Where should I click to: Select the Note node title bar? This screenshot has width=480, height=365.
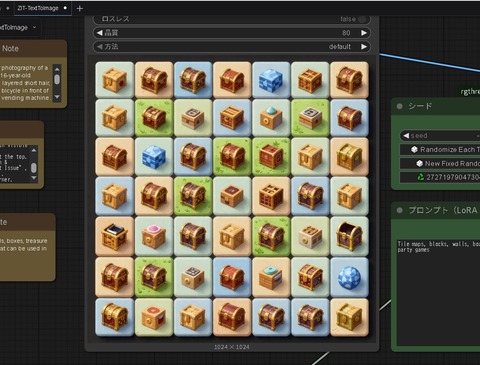point(32,48)
